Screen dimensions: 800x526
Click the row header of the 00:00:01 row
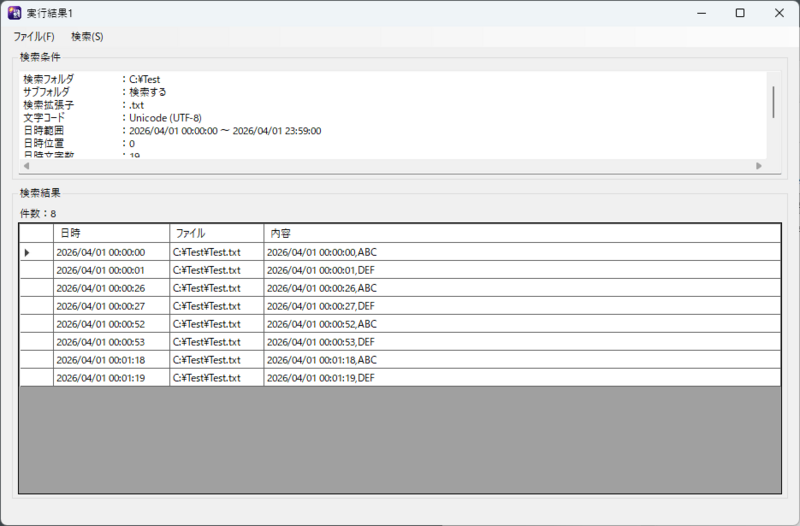36,270
